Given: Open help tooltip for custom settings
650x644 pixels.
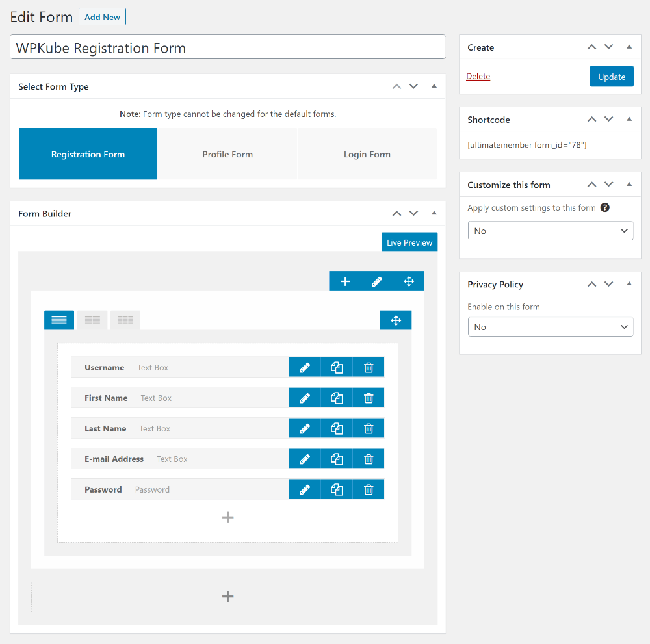Looking at the screenshot, I should pyautogui.click(x=605, y=207).
